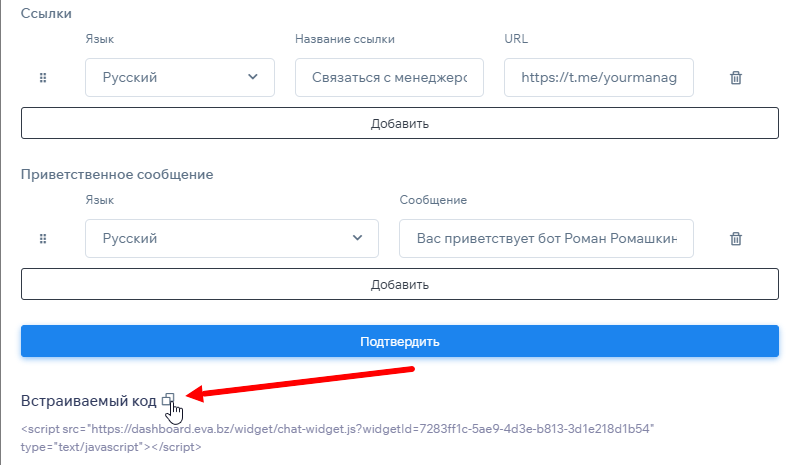Click the «Приветственное сообщение» section heading
The width and height of the screenshot is (796, 465).
[117, 174]
